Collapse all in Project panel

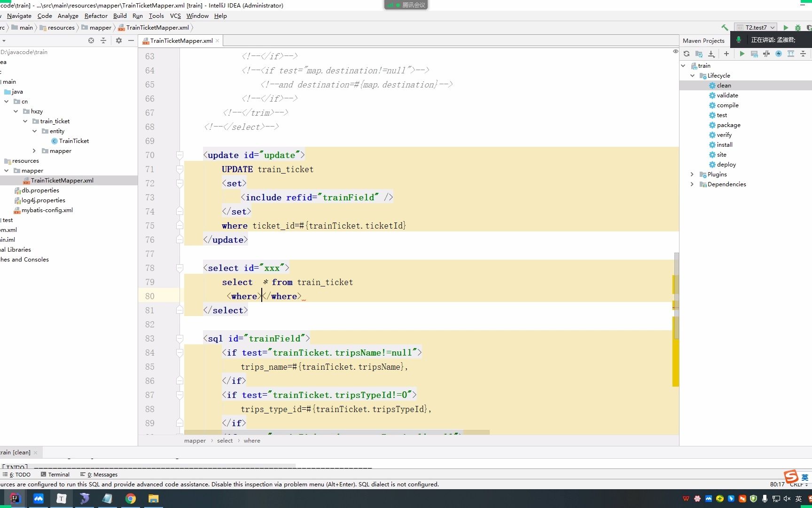click(103, 40)
